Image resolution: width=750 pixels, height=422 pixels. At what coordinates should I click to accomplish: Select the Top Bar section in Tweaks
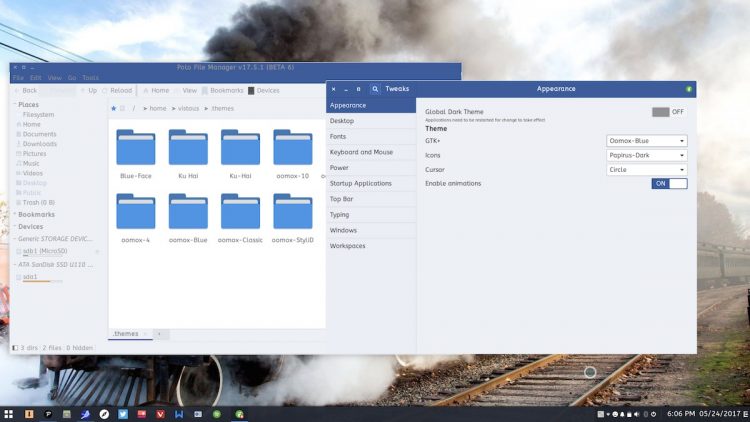pyautogui.click(x=371, y=199)
